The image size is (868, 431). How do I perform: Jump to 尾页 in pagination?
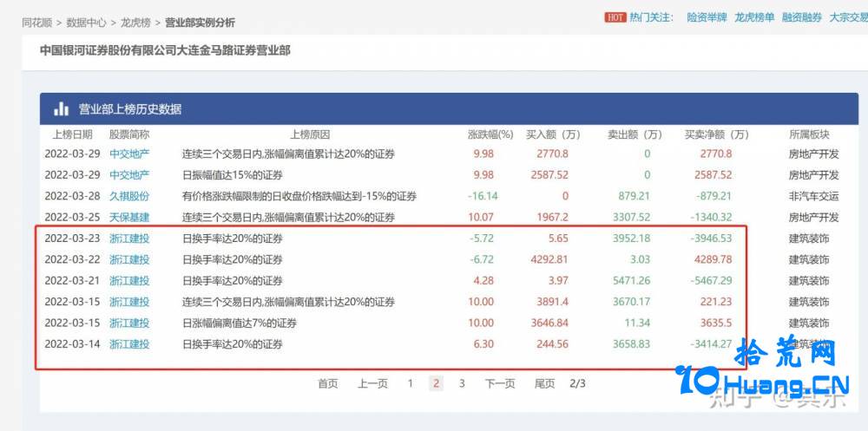click(544, 383)
